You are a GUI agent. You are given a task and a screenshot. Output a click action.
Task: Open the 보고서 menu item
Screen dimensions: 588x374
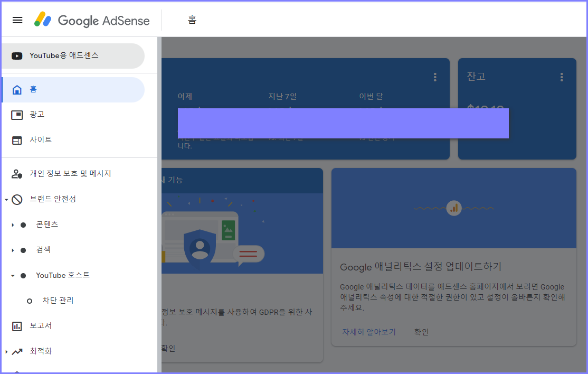73,325
